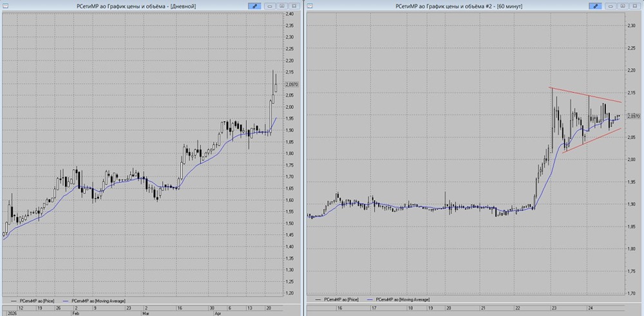Open the system menu icon of the Дневной chart window
The image size is (644, 316).
coord(5,6)
